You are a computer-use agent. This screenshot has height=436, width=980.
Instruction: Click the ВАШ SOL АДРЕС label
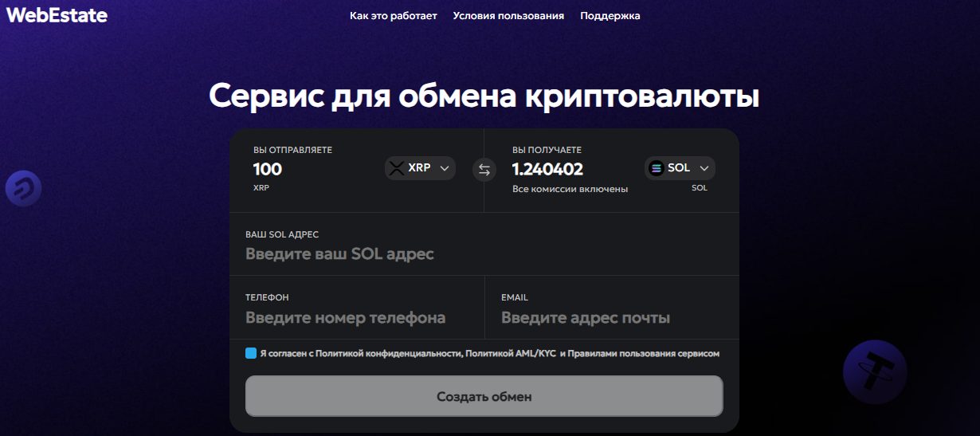tap(282, 234)
